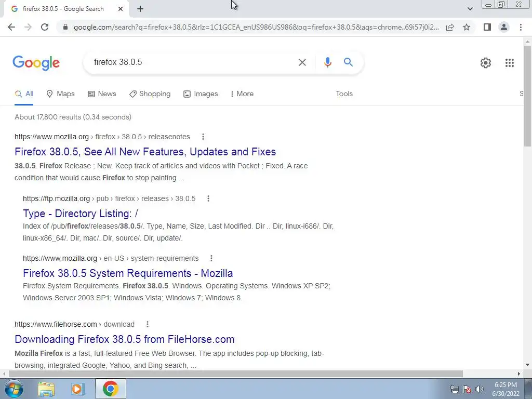Click the scroll down arrow of vertical scrollbar
Viewport: 532px width, 399px height.
click(527, 365)
